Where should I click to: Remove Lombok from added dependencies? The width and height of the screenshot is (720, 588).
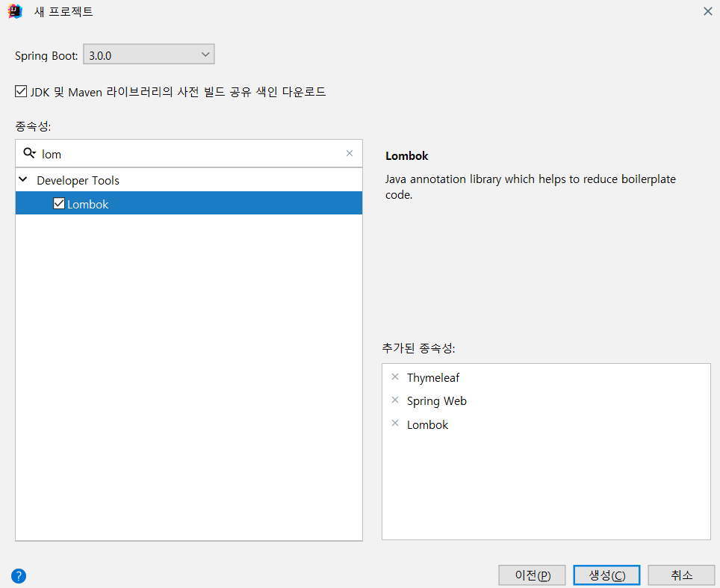(x=395, y=423)
